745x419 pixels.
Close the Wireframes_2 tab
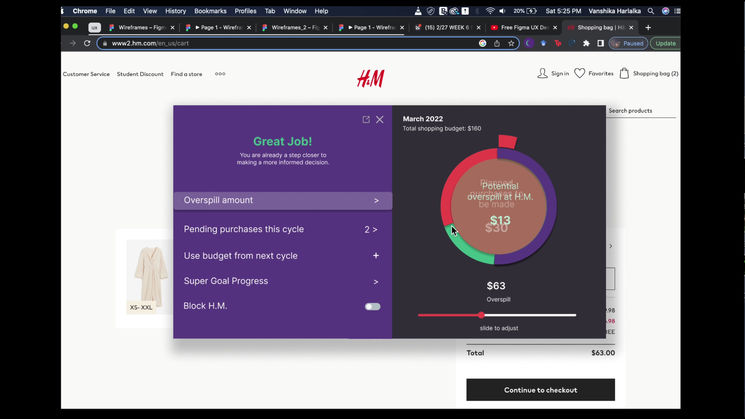point(325,28)
